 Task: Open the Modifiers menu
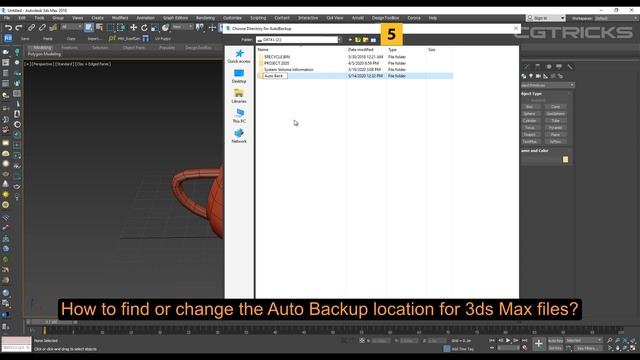120,18
